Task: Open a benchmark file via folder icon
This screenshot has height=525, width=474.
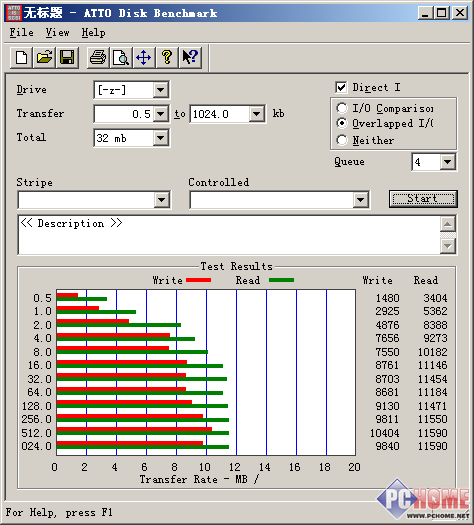Action: click(x=44, y=57)
